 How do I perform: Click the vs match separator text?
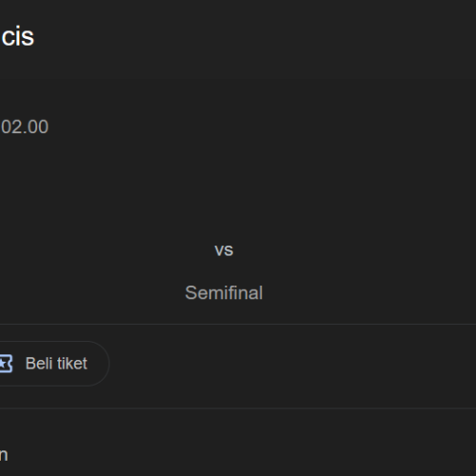224,250
